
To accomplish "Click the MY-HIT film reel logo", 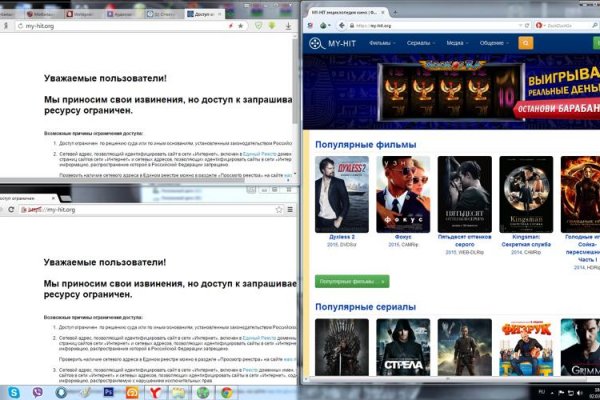I will coord(317,44).
